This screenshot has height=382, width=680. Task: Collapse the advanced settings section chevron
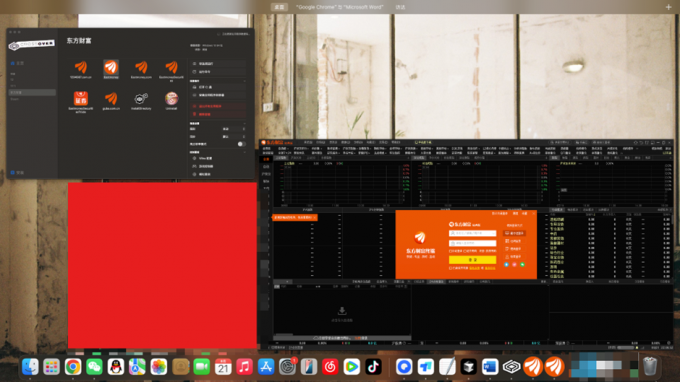244,124
